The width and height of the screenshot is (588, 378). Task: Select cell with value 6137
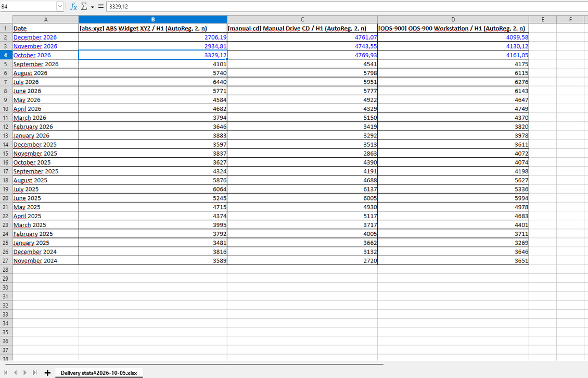pyautogui.click(x=302, y=189)
